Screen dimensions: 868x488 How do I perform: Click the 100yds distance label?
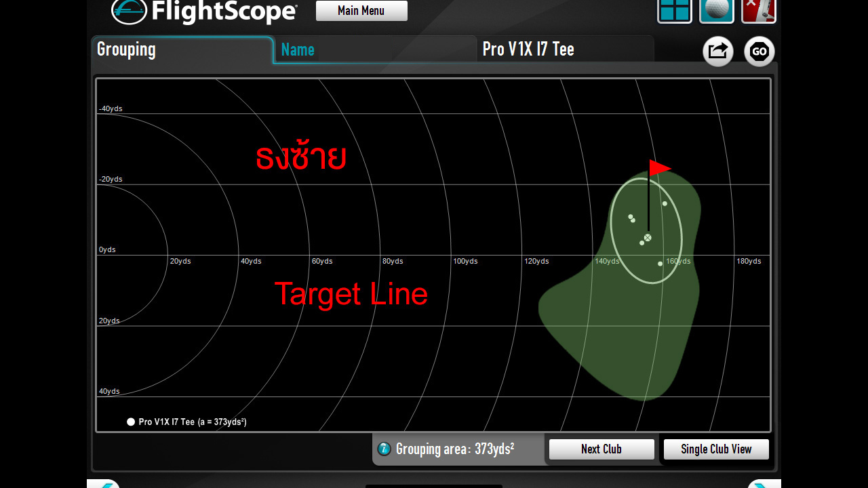[465, 261]
